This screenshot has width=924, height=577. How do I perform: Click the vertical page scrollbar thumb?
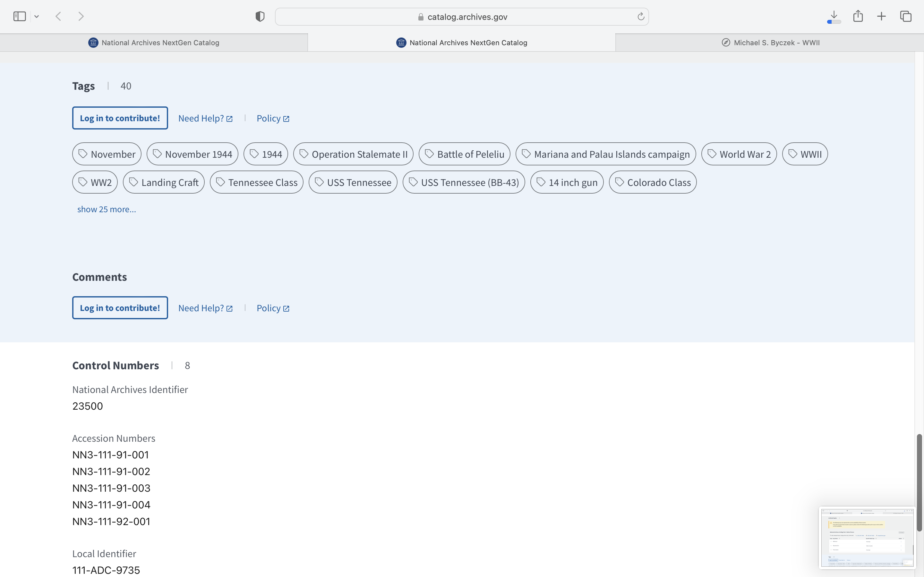[x=920, y=482]
